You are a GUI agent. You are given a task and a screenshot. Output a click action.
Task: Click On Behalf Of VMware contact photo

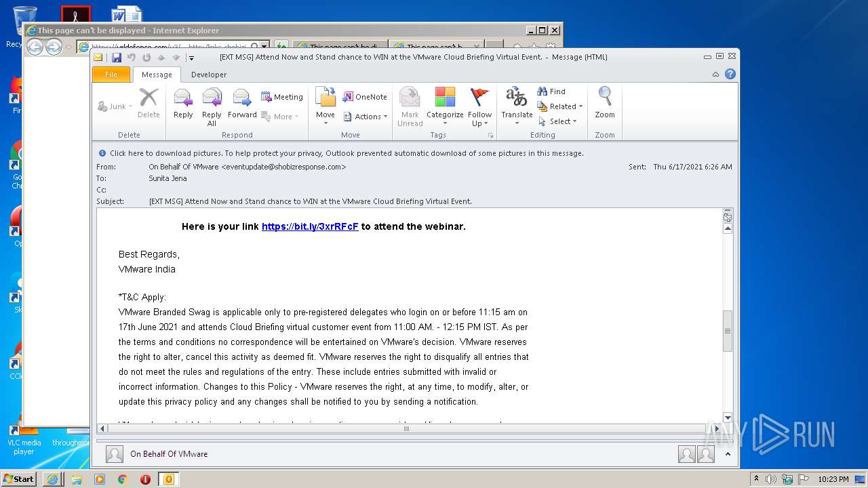pyautogui.click(x=115, y=454)
